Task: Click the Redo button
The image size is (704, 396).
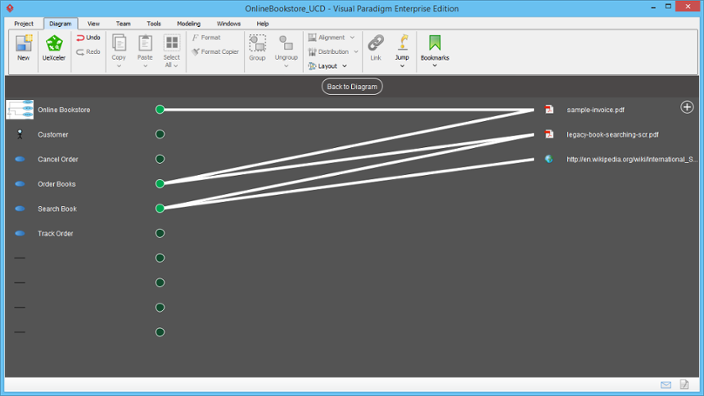Action: tap(88, 52)
